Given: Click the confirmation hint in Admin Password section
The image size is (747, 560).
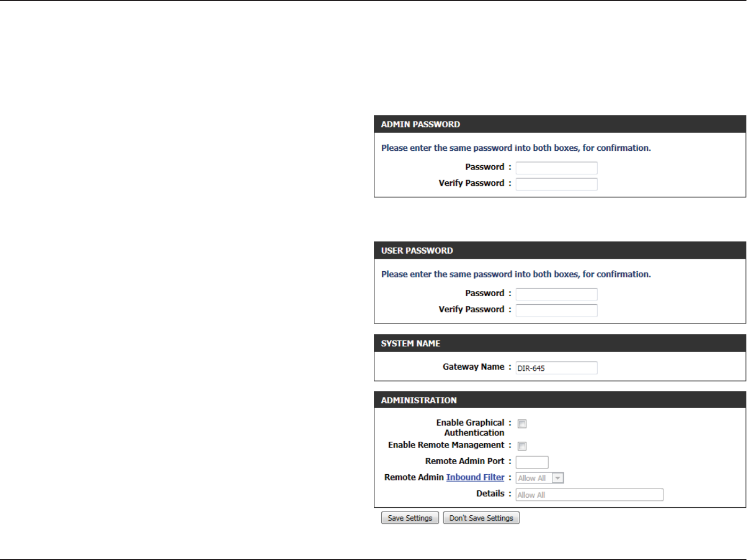Looking at the screenshot, I should click(516, 148).
